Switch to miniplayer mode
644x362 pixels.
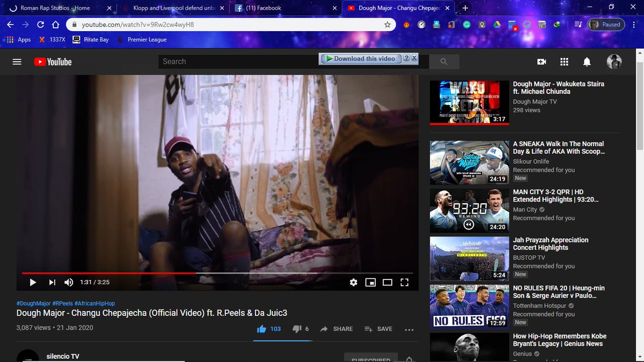[x=370, y=282]
